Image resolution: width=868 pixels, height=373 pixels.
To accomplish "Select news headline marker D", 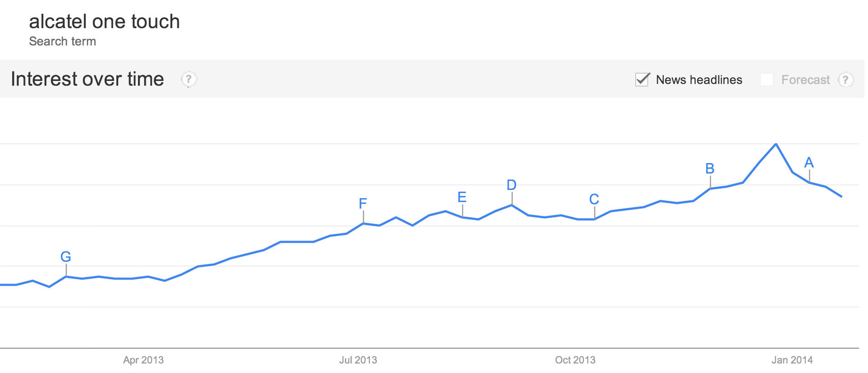I will click(x=511, y=185).
